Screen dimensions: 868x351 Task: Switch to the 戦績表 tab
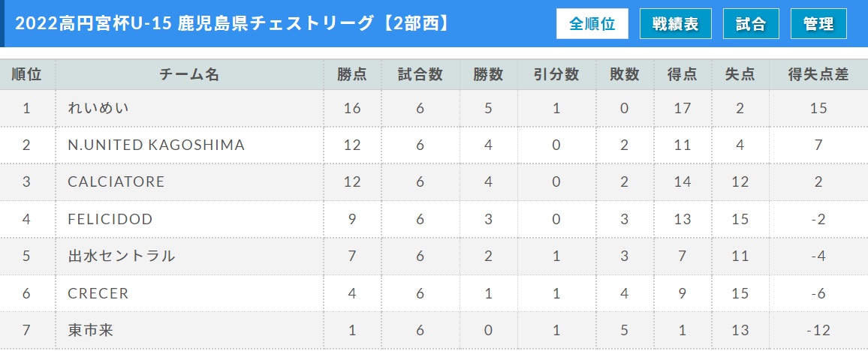tap(675, 24)
